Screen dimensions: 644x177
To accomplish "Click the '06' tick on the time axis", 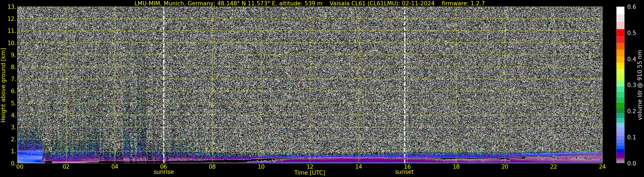I will point(164,167).
